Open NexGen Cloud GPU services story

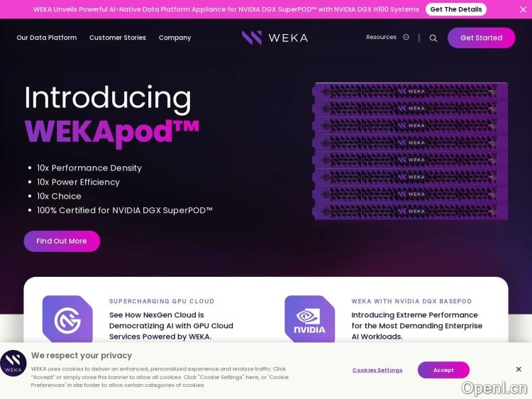pyautogui.click(x=171, y=325)
